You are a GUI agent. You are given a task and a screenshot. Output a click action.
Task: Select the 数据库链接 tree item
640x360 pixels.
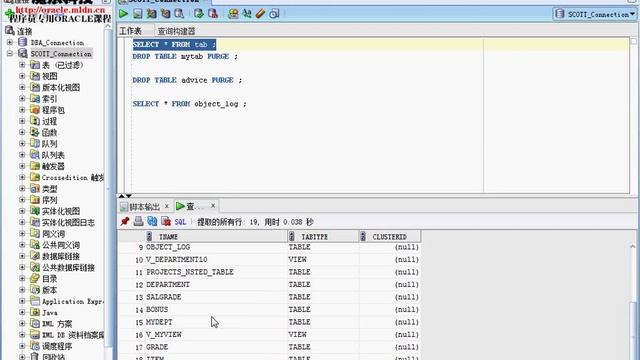61,256
